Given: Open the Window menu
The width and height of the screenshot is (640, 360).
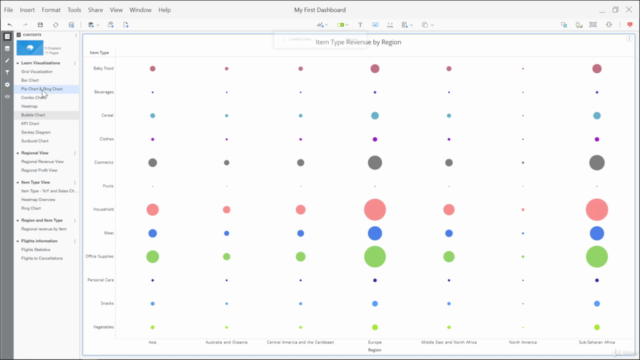Looking at the screenshot, I should pyautogui.click(x=140, y=10).
